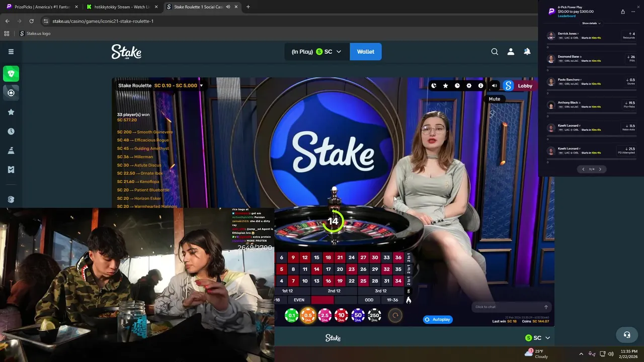
Task: Open statistics pie-chart icon in game toolbar
Action: (434, 85)
